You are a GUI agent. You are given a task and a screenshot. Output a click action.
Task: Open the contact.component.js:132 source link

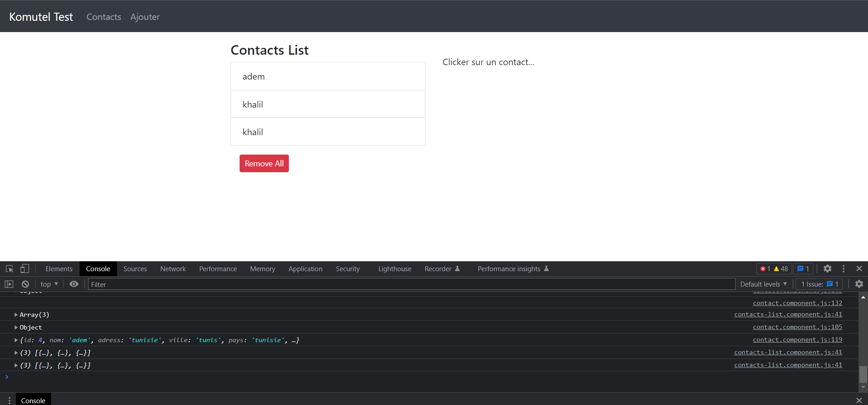797,303
